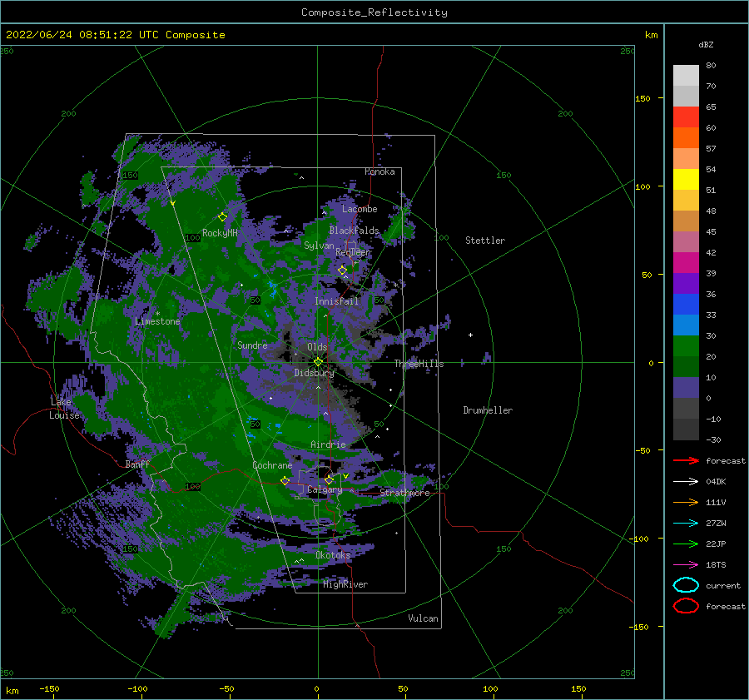Click the orange 111V arrow icon
Image resolution: width=749 pixels, height=700 pixels.
pyautogui.click(x=686, y=502)
